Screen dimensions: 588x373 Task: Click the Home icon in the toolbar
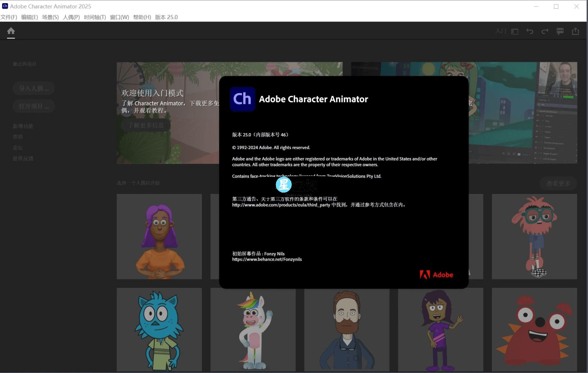click(11, 31)
